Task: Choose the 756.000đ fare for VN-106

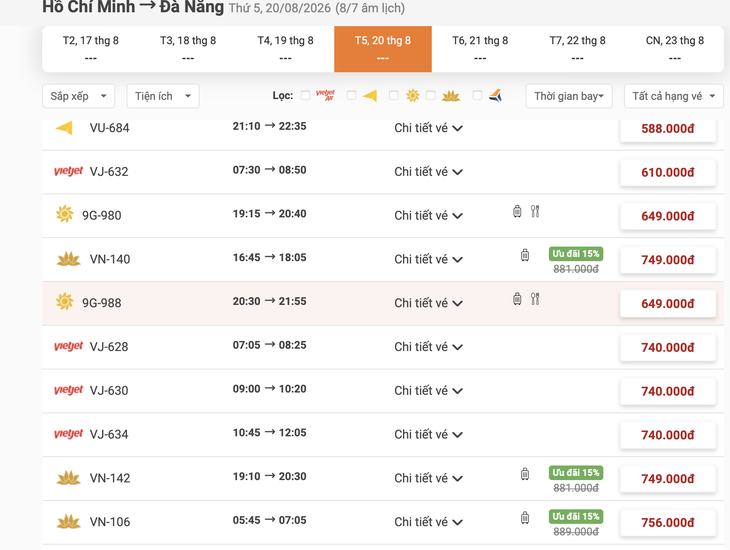Action: point(668,523)
